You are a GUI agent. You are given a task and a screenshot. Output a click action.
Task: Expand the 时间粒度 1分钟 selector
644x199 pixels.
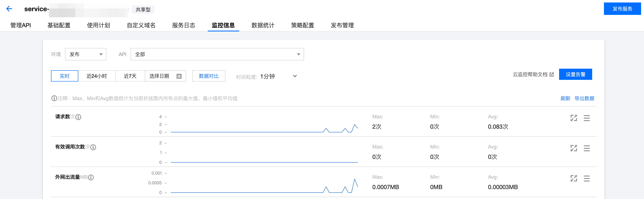279,76
